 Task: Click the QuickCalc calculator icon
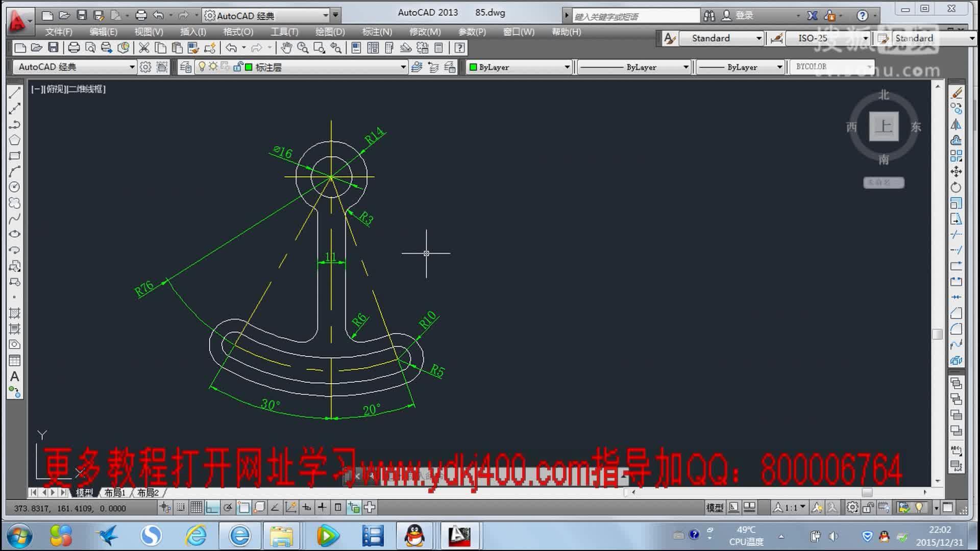pyautogui.click(x=437, y=48)
